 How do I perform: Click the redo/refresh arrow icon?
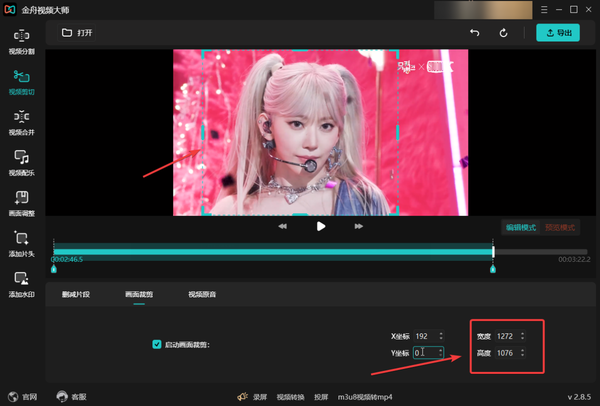(x=504, y=33)
